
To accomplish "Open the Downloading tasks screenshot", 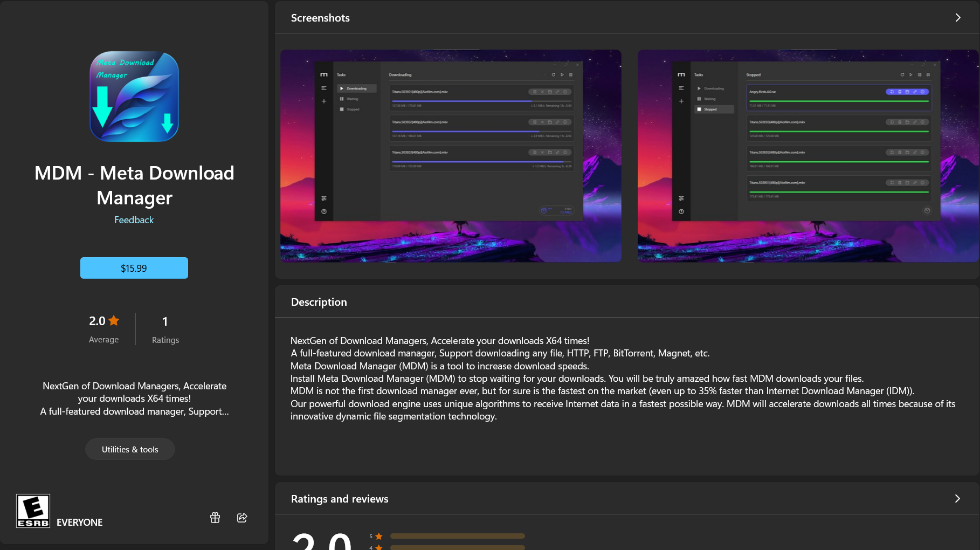I will (451, 156).
